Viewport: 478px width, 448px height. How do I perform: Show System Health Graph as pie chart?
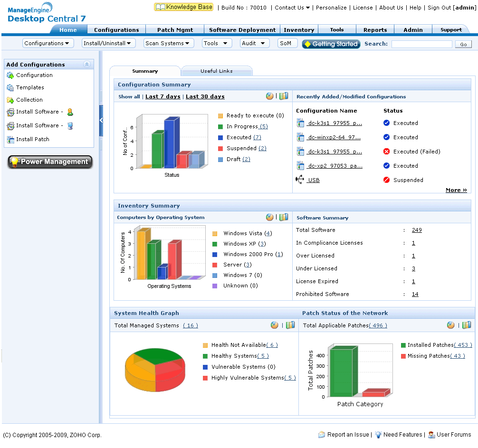274,325
